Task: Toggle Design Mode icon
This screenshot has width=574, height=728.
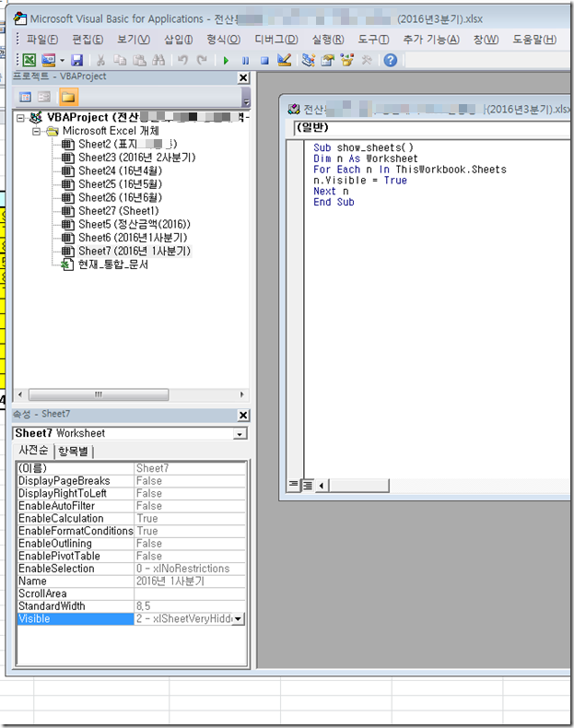Action: (284, 60)
